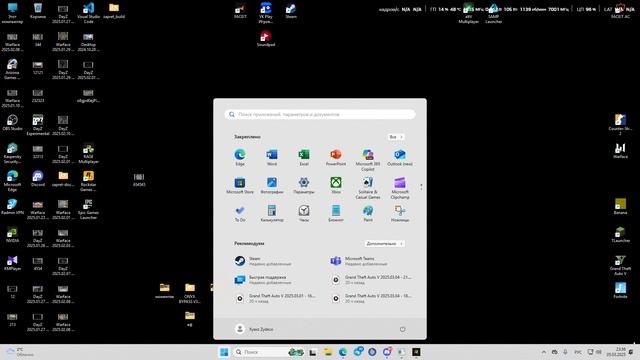Select KMPlayer desktop shortcut

tap(12, 263)
